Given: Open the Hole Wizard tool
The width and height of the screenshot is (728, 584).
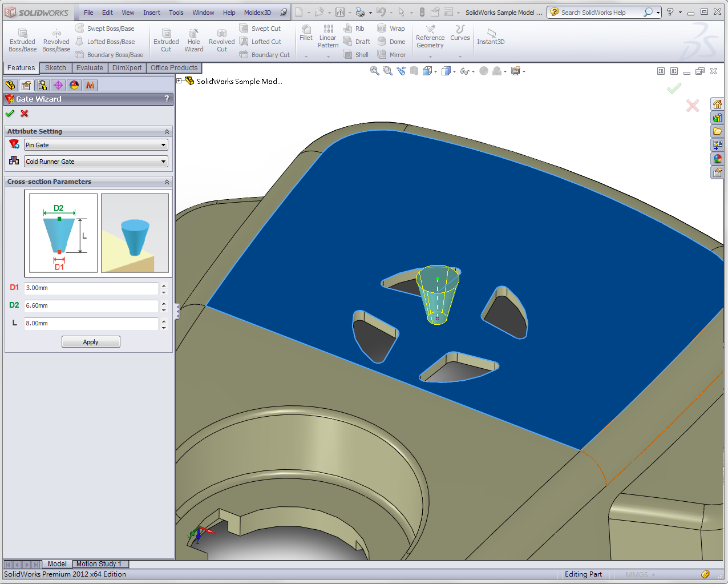Looking at the screenshot, I should click(193, 39).
